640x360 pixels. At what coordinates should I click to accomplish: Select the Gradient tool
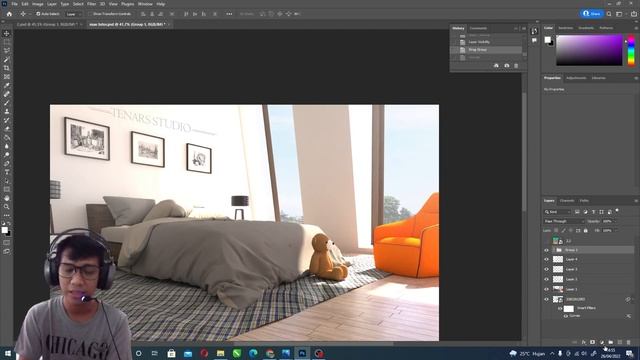tap(7, 138)
